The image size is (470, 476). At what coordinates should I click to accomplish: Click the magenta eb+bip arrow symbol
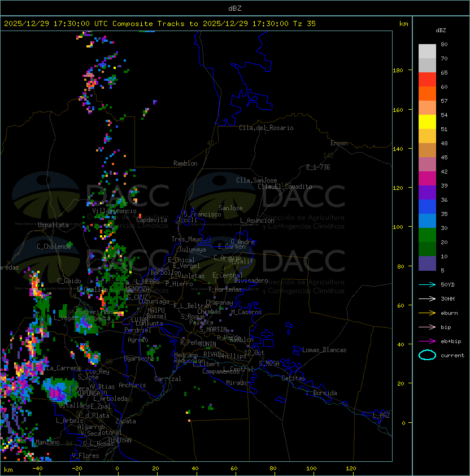[x=427, y=341]
